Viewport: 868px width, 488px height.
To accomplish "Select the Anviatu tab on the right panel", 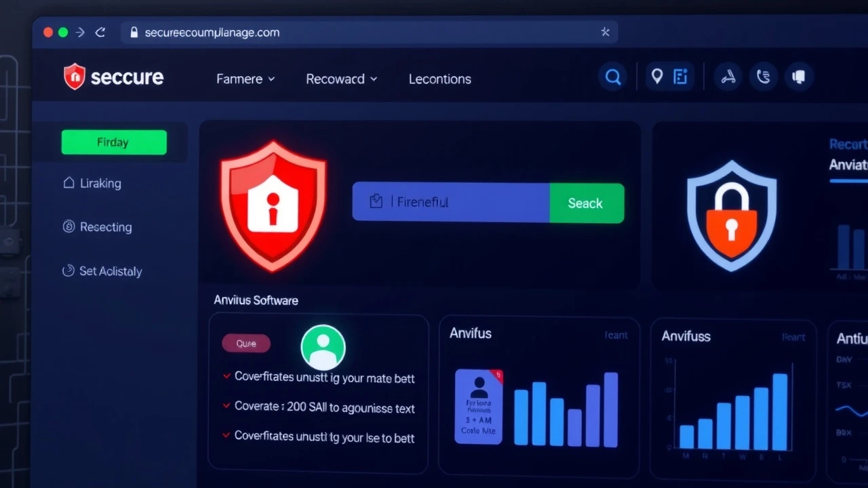I will coord(848,165).
